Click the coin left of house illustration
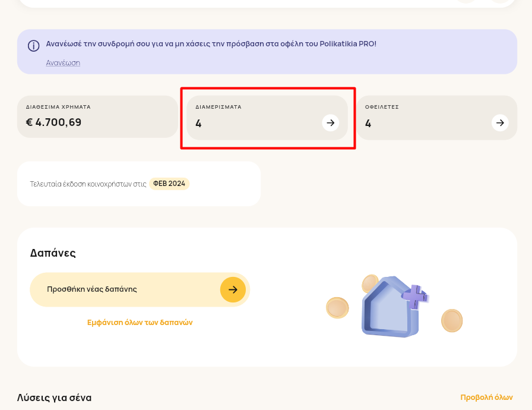The height and width of the screenshot is (410, 532). [337, 308]
